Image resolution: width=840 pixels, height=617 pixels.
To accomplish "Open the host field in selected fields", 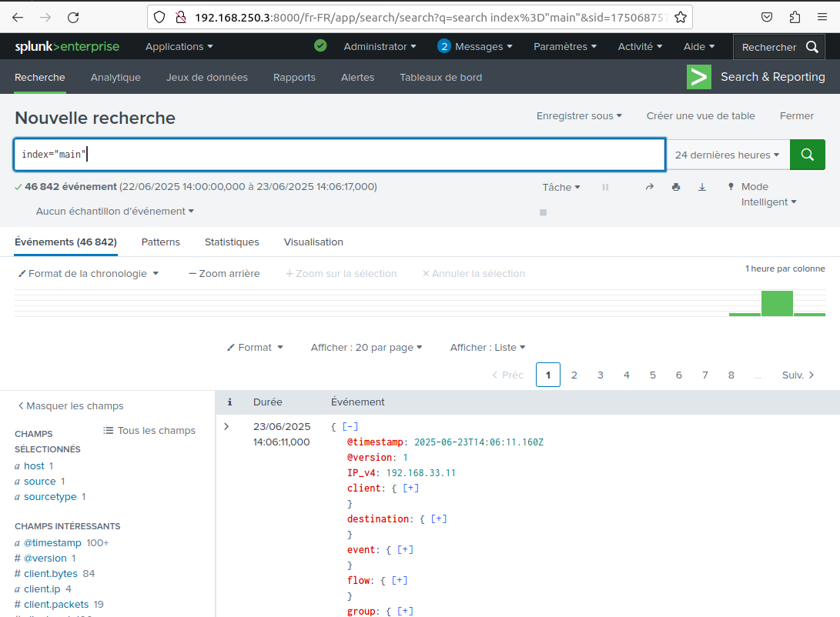I will point(35,466).
